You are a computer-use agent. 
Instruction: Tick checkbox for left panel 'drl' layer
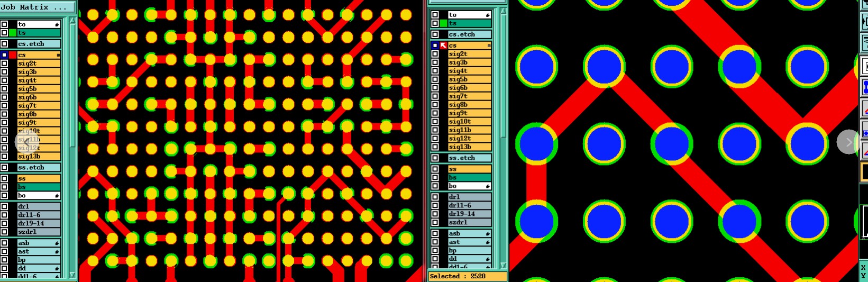click(4, 207)
